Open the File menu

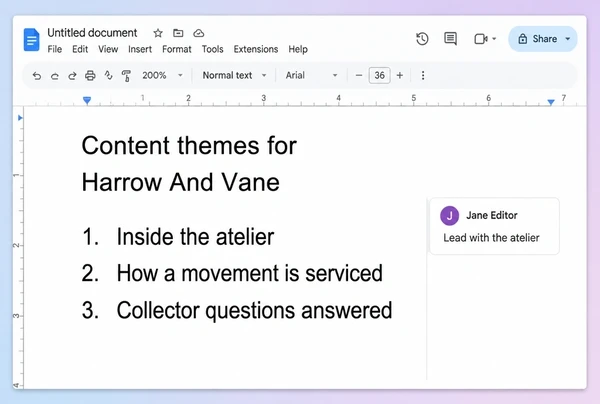click(x=55, y=49)
